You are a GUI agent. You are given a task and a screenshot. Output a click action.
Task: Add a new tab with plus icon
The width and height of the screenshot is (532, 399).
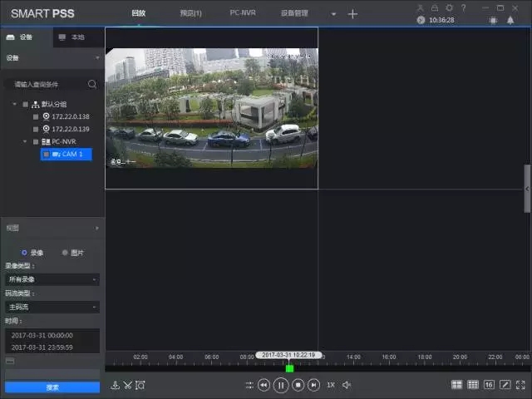coord(352,14)
